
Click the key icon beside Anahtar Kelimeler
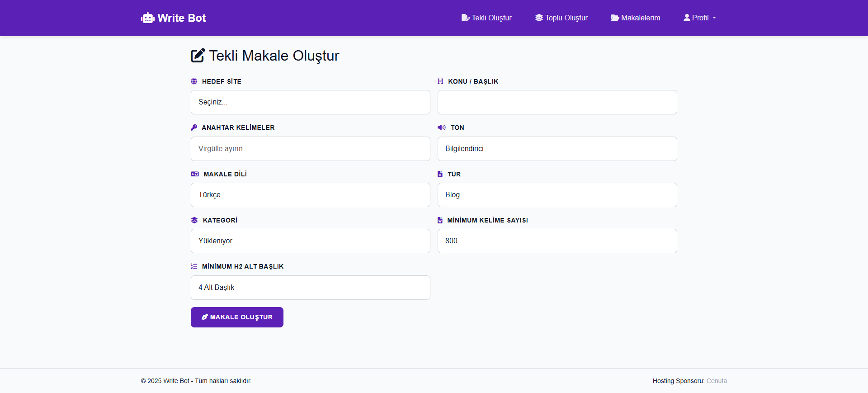(194, 128)
